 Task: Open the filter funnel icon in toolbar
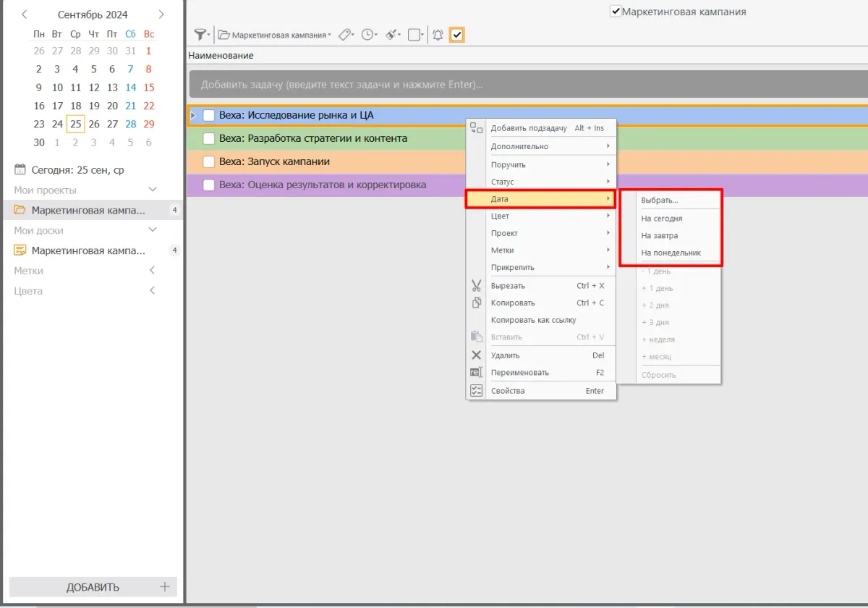tap(200, 35)
